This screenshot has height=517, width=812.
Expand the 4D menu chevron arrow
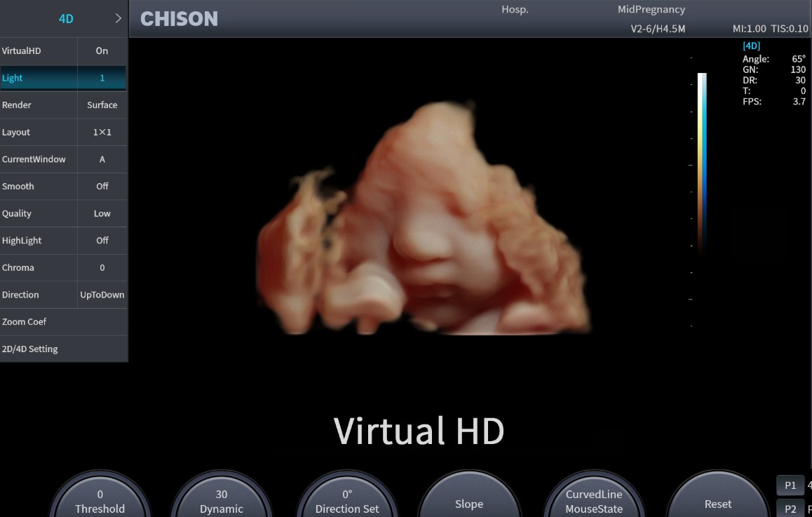(118, 19)
